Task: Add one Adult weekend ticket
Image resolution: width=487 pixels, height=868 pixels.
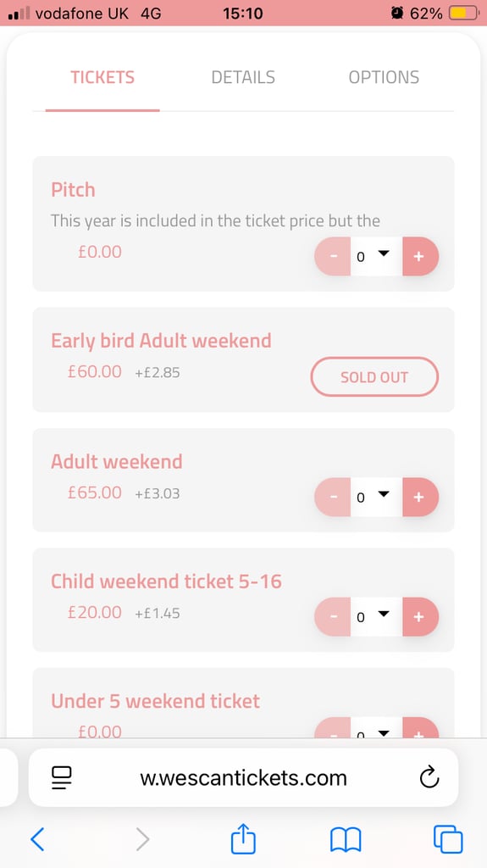Action: [421, 497]
